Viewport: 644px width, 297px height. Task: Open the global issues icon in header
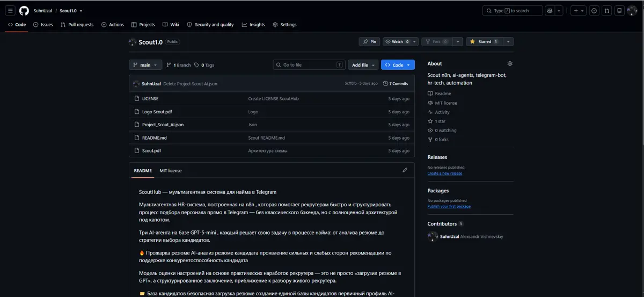tap(594, 11)
